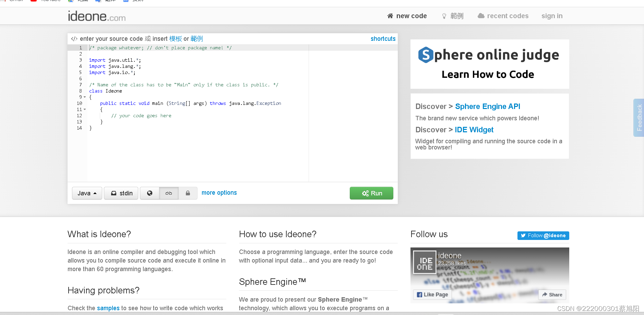The height and width of the screenshot is (315, 644).
Task: Collapse code fold at line 9
Action: coord(85,97)
